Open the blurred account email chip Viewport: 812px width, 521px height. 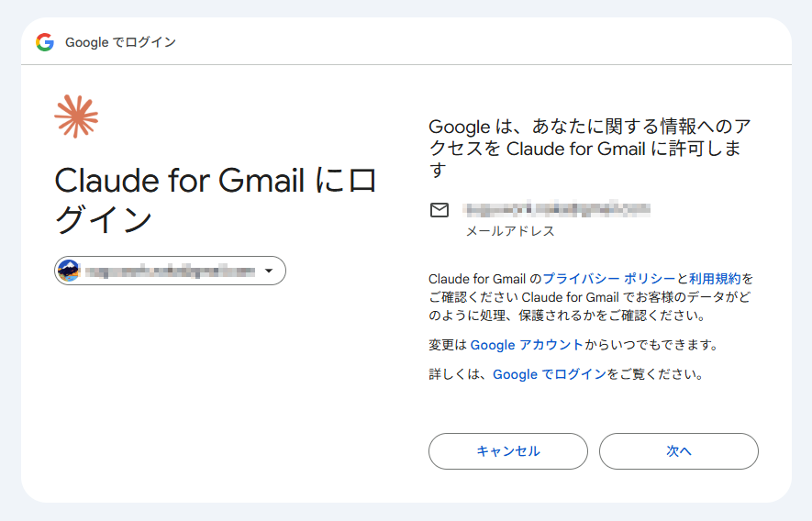point(170,271)
